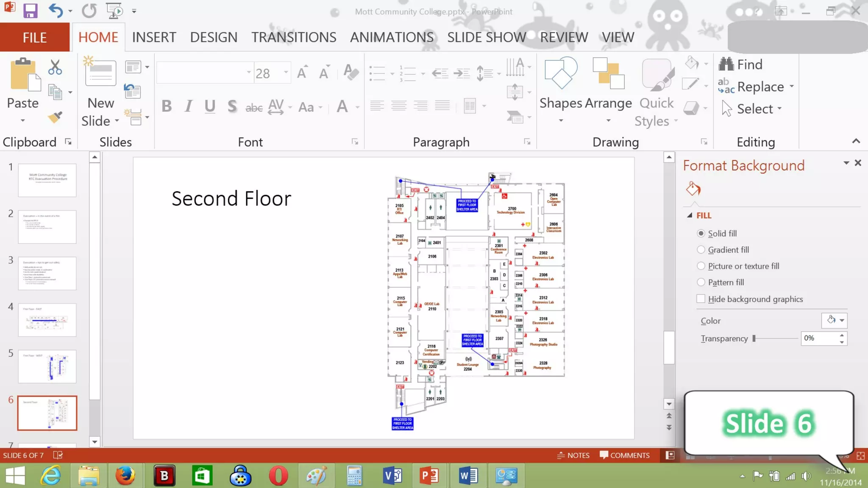
Task: Apply text shadow with the S icon
Action: pos(232,106)
